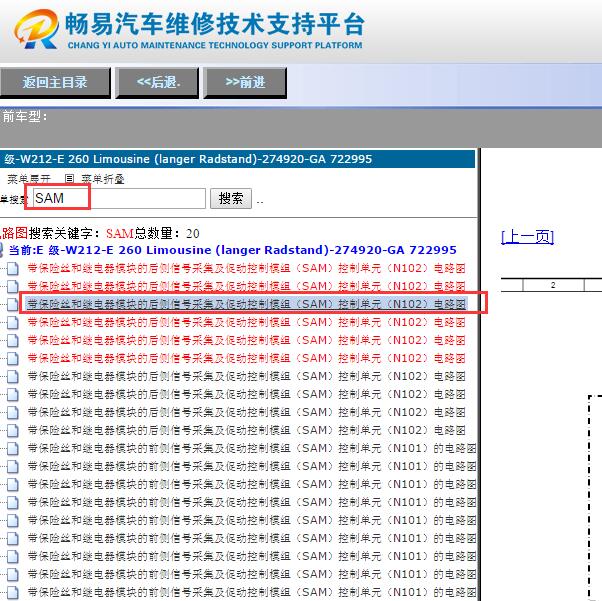
Task: Click the column 2 header in diagram pane
Action: (x=553, y=285)
